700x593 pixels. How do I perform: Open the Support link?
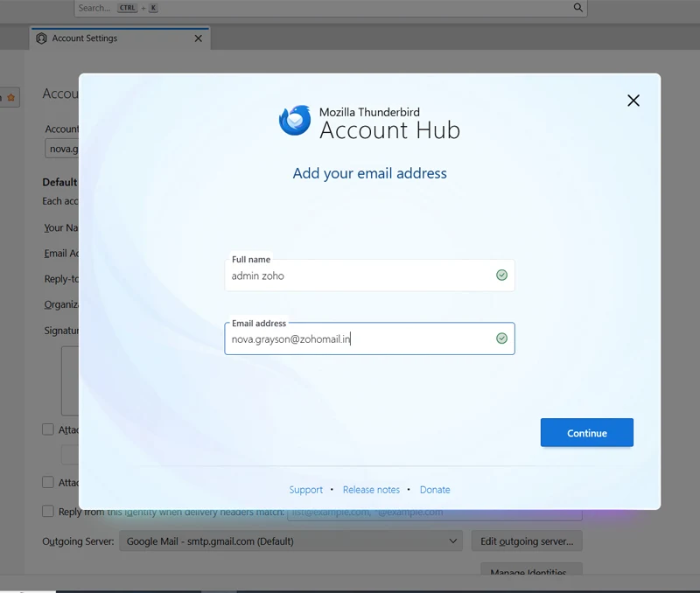point(306,490)
